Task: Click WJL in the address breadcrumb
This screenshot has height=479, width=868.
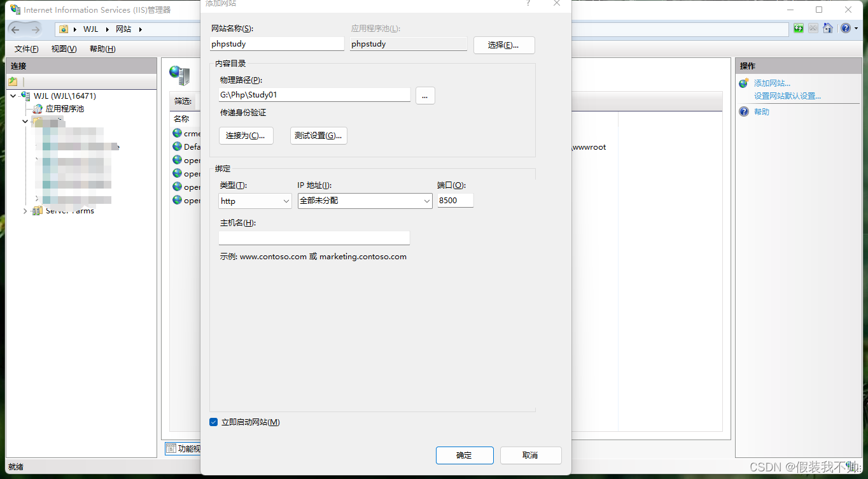Action: (x=90, y=29)
